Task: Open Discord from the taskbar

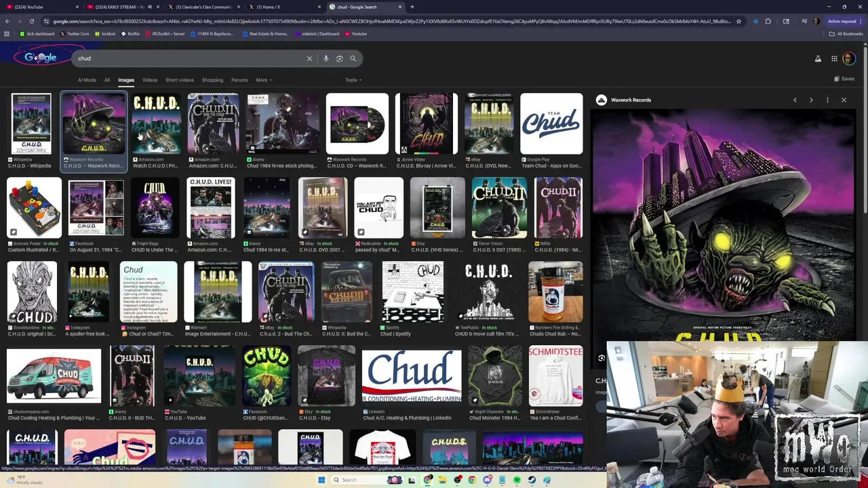Action: pos(487,480)
